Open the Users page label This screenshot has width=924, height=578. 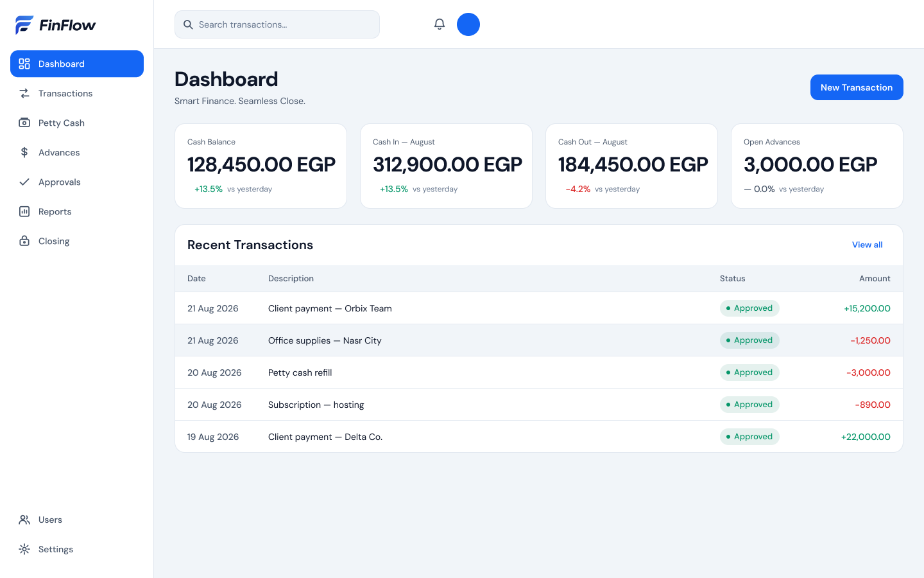click(x=50, y=520)
